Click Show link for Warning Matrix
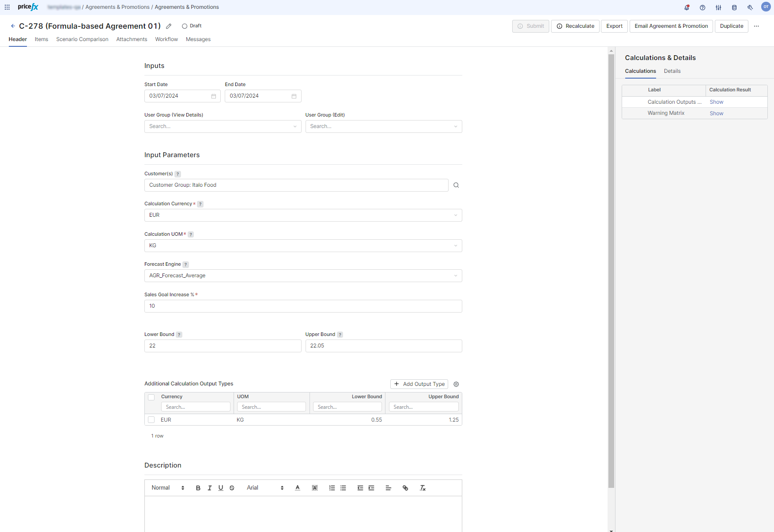Image resolution: width=774 pixels, height=532 pixels. pyautogui.click(x=716, y=113)
